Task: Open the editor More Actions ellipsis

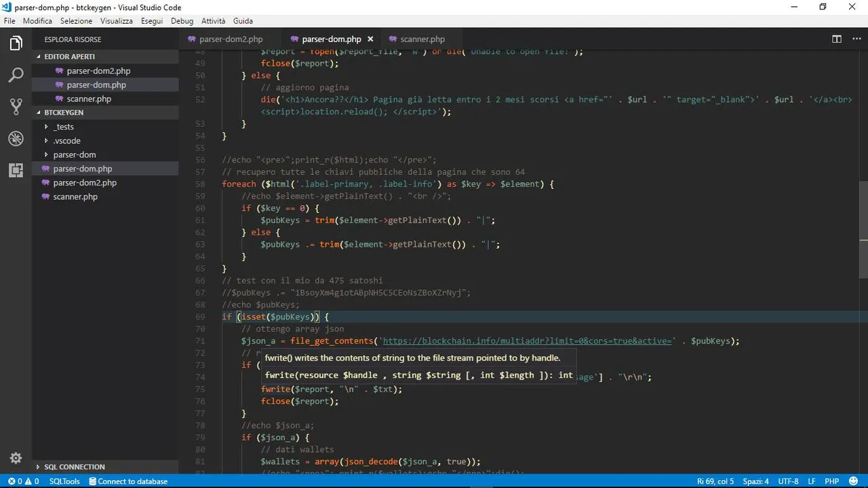Action: 855,39
